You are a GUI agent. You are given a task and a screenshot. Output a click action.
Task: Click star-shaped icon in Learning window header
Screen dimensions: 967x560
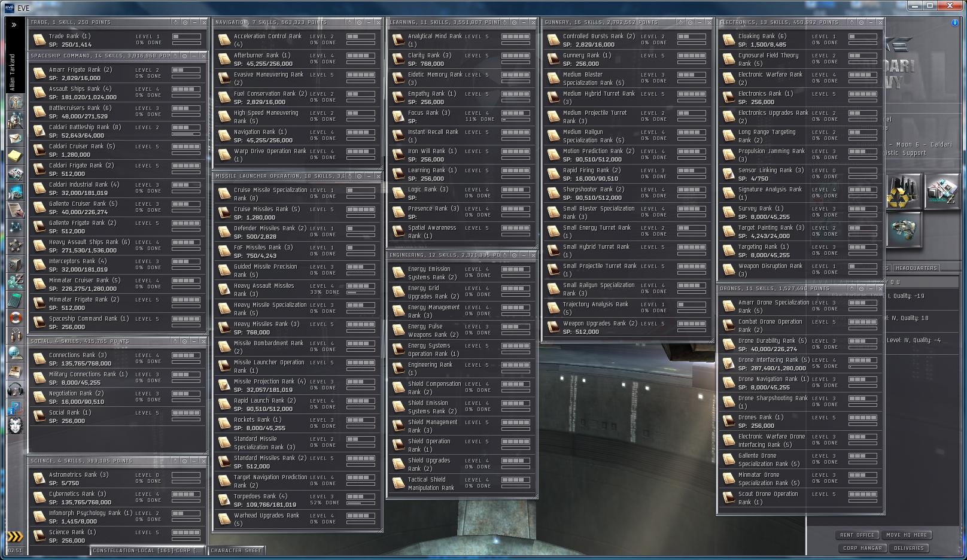[504, 22]
